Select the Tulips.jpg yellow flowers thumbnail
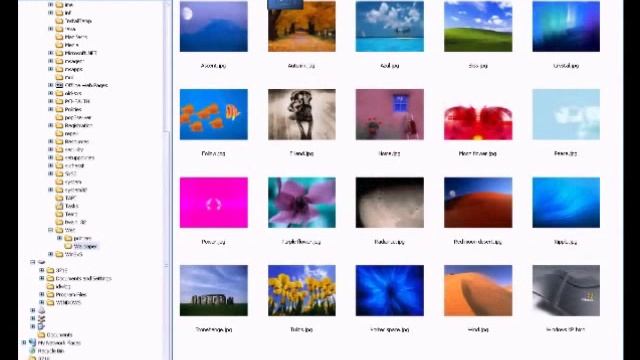This screenshot has height=360, width=640. click(x=302, y=290)
